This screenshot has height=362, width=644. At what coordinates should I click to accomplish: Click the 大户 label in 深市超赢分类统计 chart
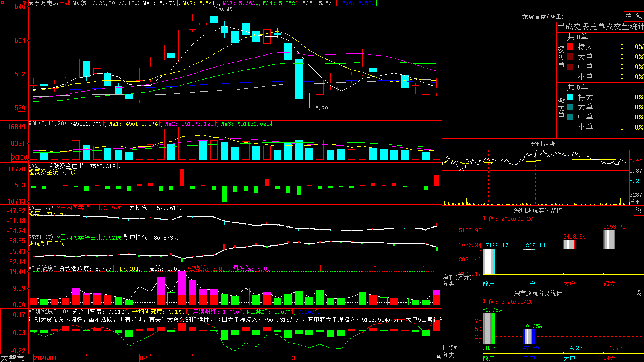(x=569, y=358)
